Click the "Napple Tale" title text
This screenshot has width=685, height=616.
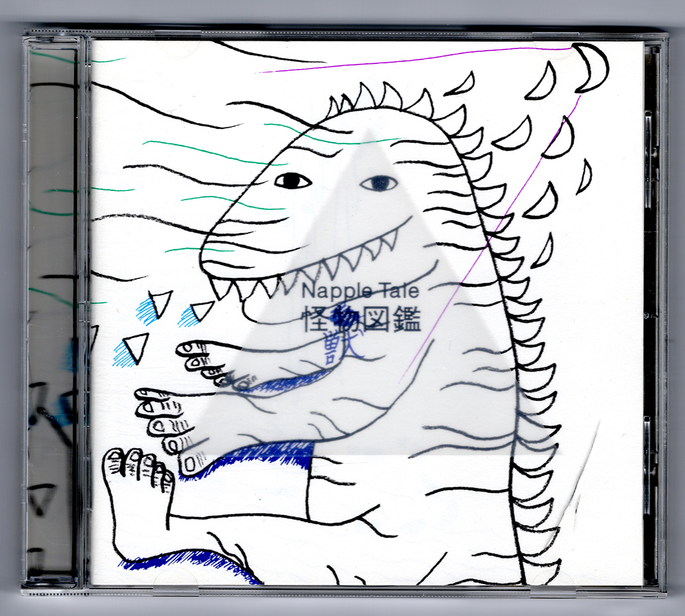(x=360, y=291)
